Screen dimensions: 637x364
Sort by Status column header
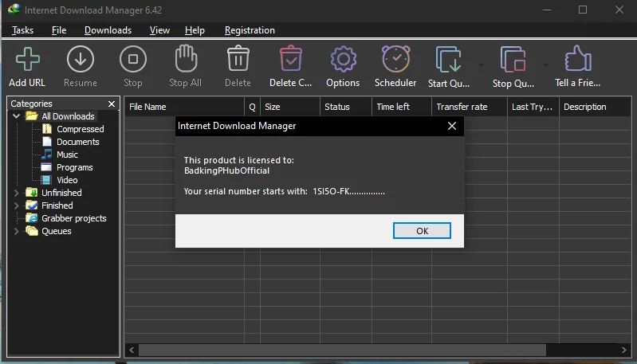pyautogui.click(x=346, y=107)
